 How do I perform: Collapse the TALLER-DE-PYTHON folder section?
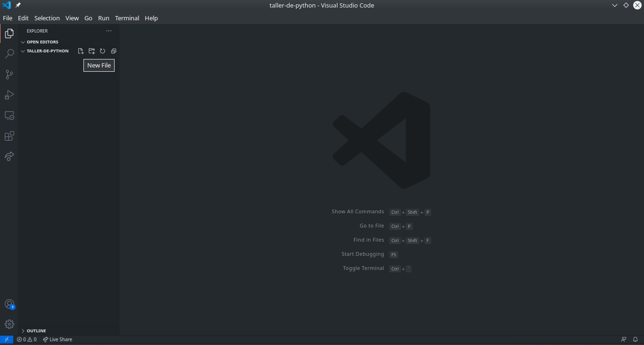tap(47, 51)
